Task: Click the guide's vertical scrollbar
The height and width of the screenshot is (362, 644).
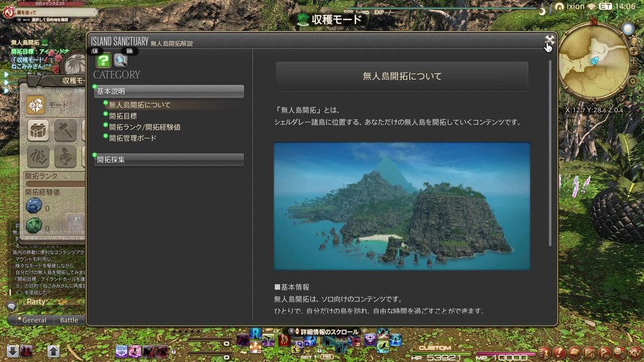Action: tap(550, 153)
